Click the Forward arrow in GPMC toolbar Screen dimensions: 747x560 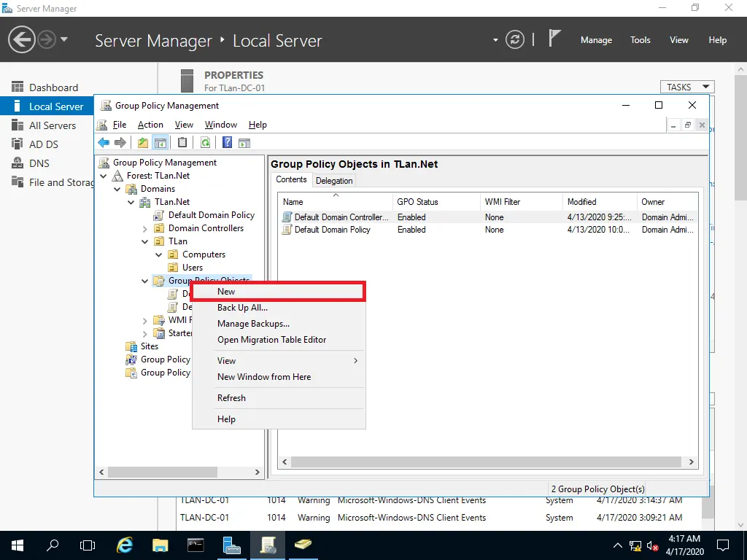point(120,142)
